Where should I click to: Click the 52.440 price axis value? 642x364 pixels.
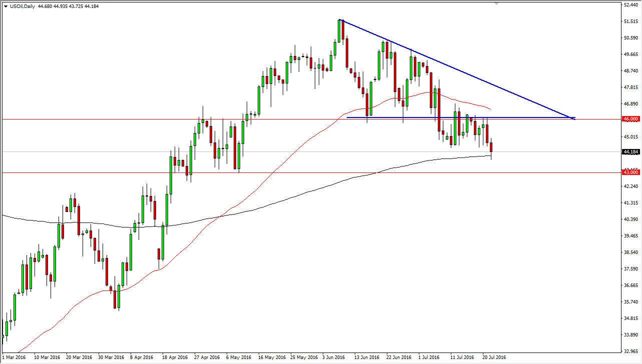[630, 4]
